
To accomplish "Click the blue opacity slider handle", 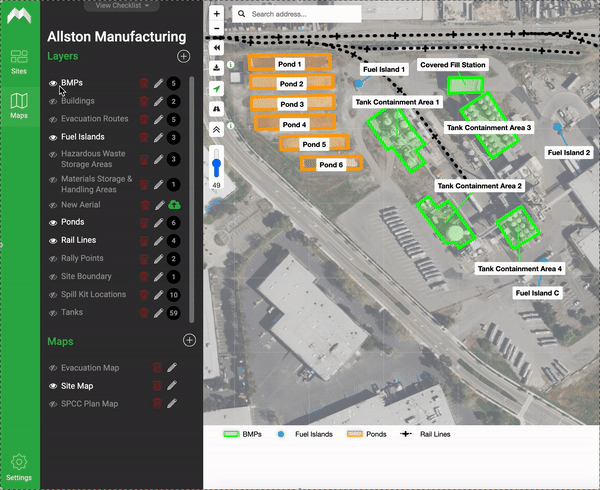I will (x=217, y=166).
